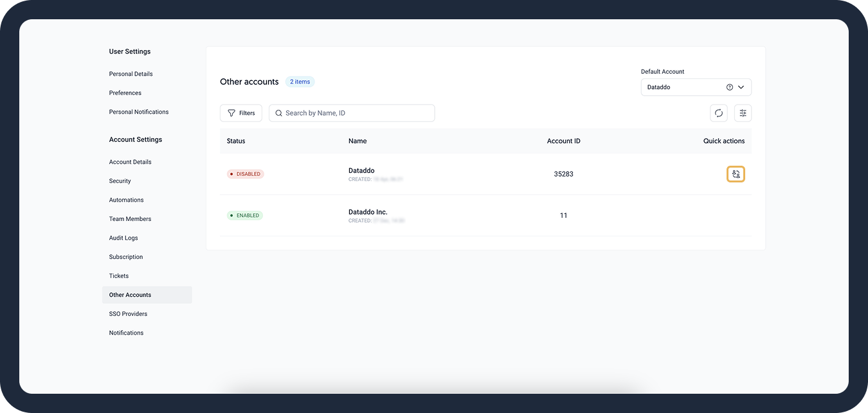
Task: Click the Account ID column header
Action: click(x=564, y=141)
